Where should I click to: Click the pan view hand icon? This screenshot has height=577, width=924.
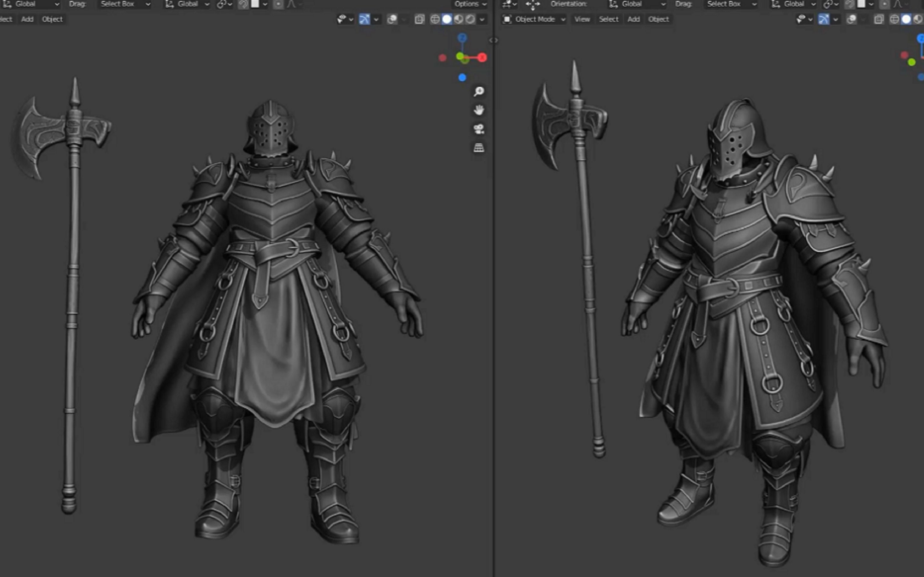click(x=479, y=110)
